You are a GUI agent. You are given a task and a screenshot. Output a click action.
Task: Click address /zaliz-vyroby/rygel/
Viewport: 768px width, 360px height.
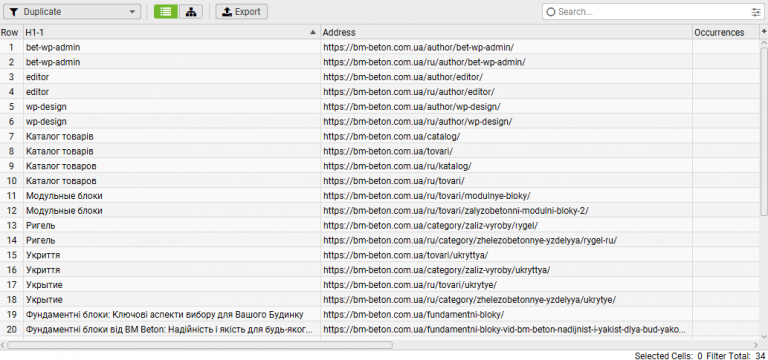pos(506,225)
